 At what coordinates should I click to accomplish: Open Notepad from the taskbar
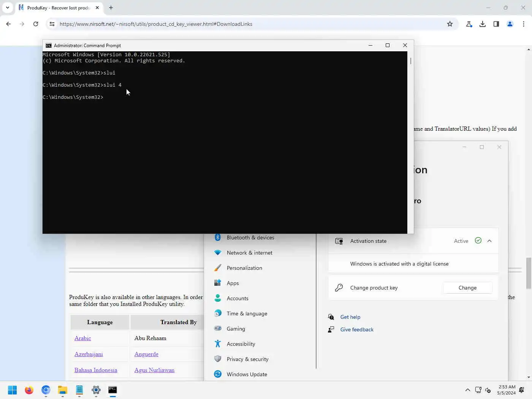[79, 390]
